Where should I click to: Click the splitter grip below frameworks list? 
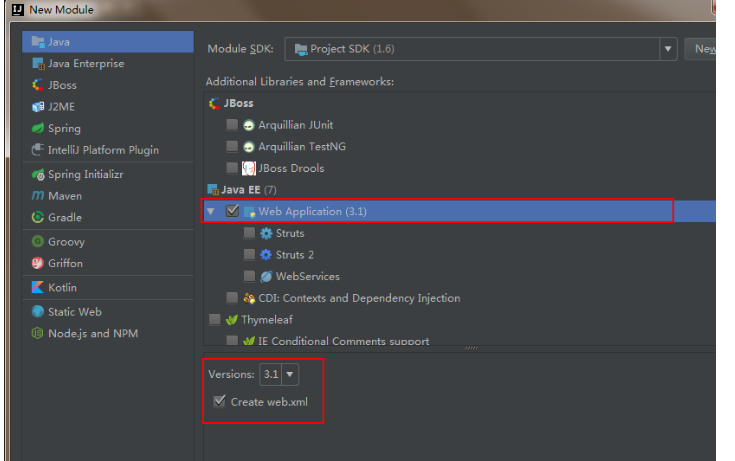471,348
